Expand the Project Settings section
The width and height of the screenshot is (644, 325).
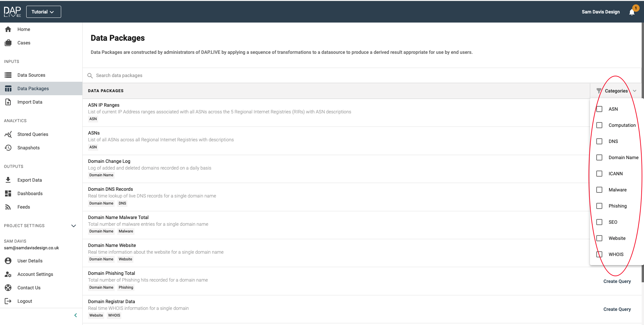pyautogui.click(x=74, y=226)
